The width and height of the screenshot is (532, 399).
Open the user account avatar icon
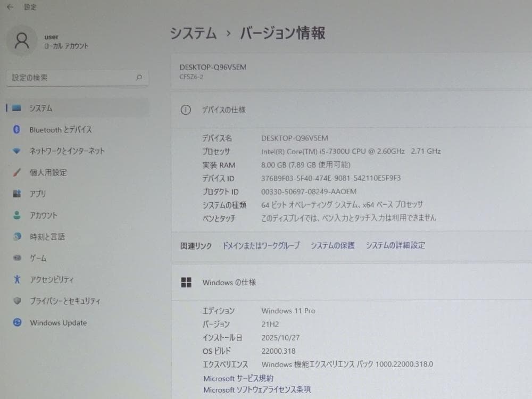click(22, 40)
